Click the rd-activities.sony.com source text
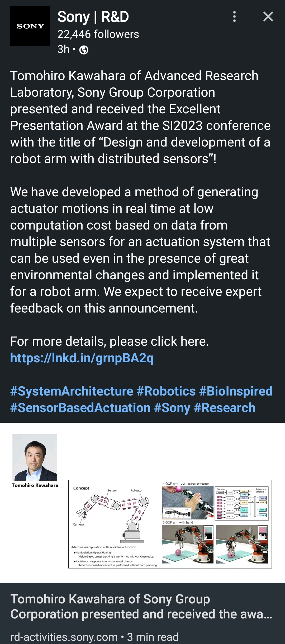 pos(64,637)
